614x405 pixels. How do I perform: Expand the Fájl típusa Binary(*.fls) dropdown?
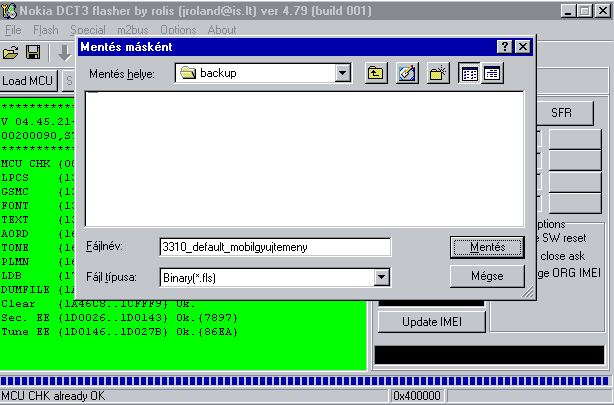point(381,277)
